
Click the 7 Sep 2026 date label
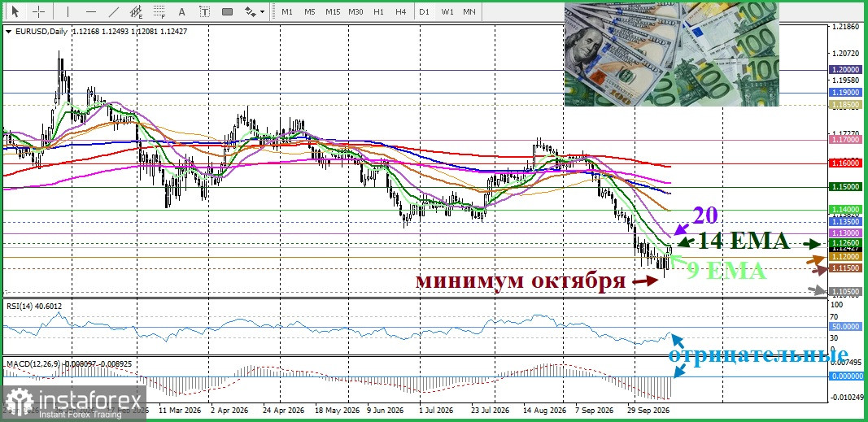[x=594, y=411]
